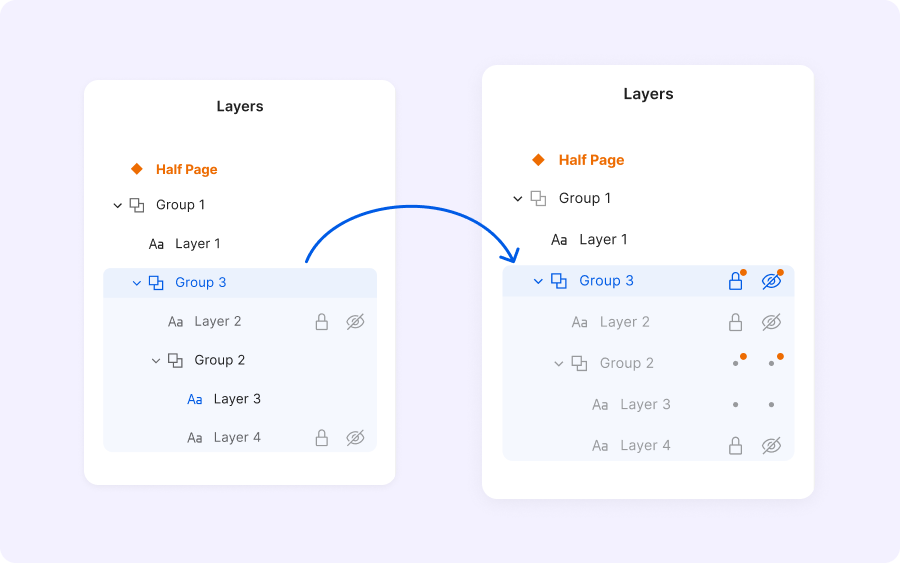Lock Layer 2 in the left panel
The image size is (900, 563).
[x=322, y=322]
